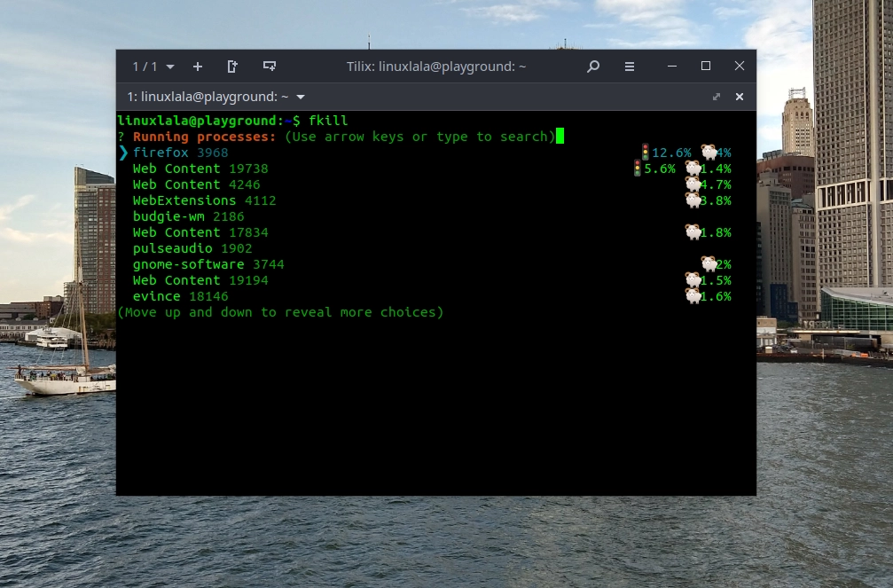893x588 pixels.
Task: Click the green terminal cursor block
Action: click(x=560, y=137)
